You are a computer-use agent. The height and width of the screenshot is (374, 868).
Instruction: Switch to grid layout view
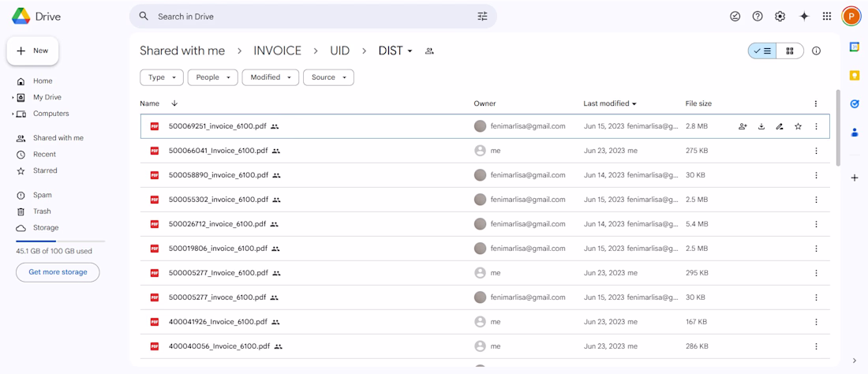[x=790, y=51]
